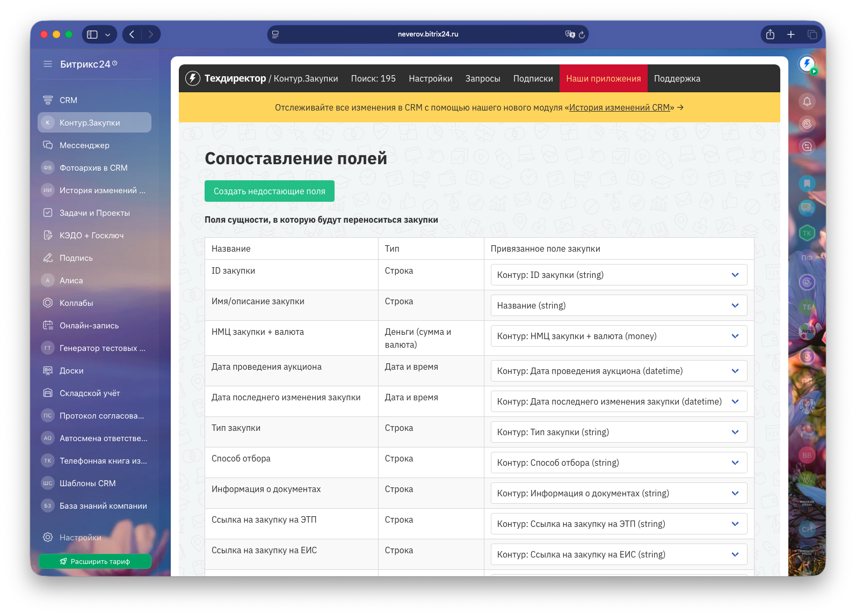Click the lightning profile avatar at top right
Image resolution: width=856 pixels, height=616 pixels.
[x=807, y=64]
